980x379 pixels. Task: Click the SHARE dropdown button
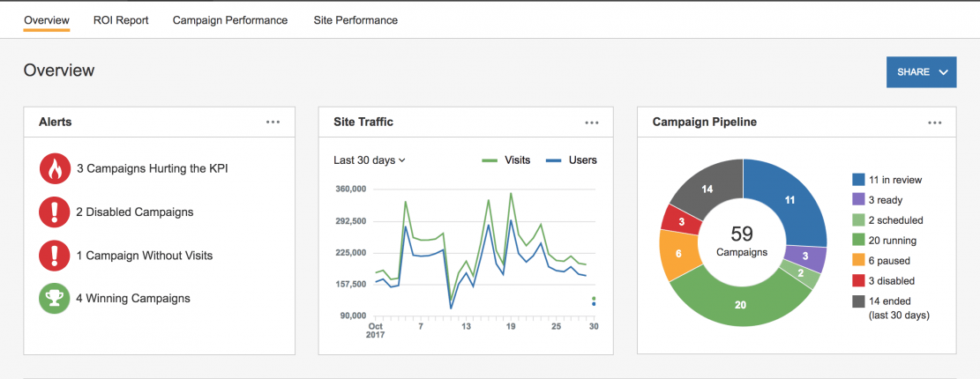921,72
